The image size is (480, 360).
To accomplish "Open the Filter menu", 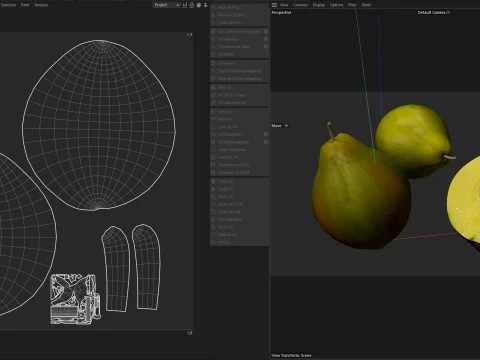I will [352, 5].
